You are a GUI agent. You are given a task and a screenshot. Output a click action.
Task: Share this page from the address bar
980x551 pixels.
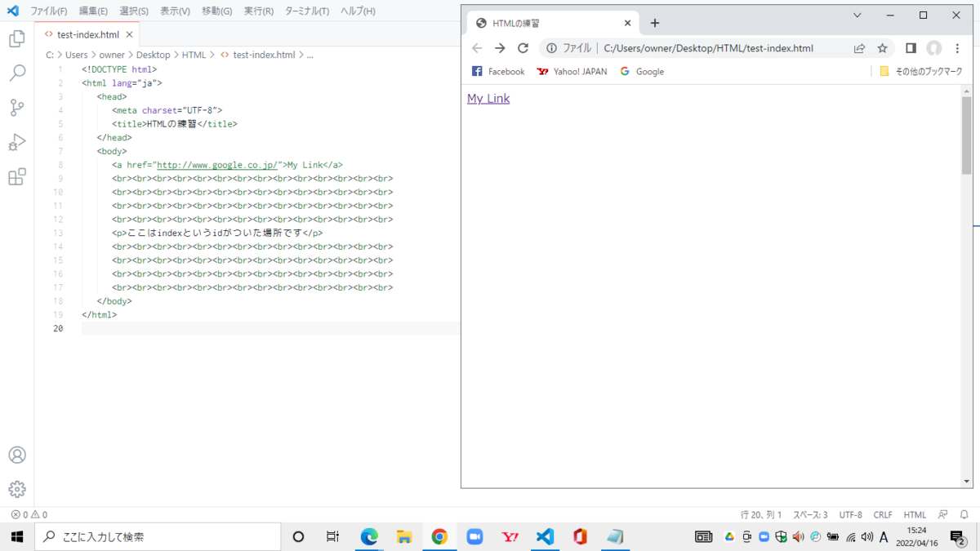tap(859, 48)
